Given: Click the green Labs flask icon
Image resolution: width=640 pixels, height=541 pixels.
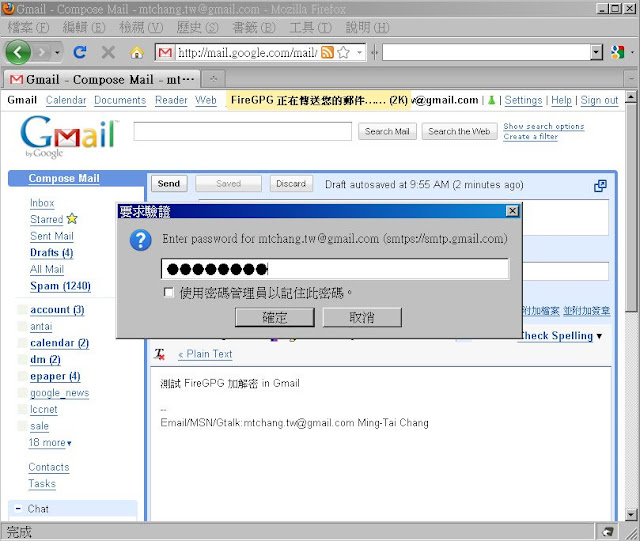Looking at the screenshot, I should point(491,100).
